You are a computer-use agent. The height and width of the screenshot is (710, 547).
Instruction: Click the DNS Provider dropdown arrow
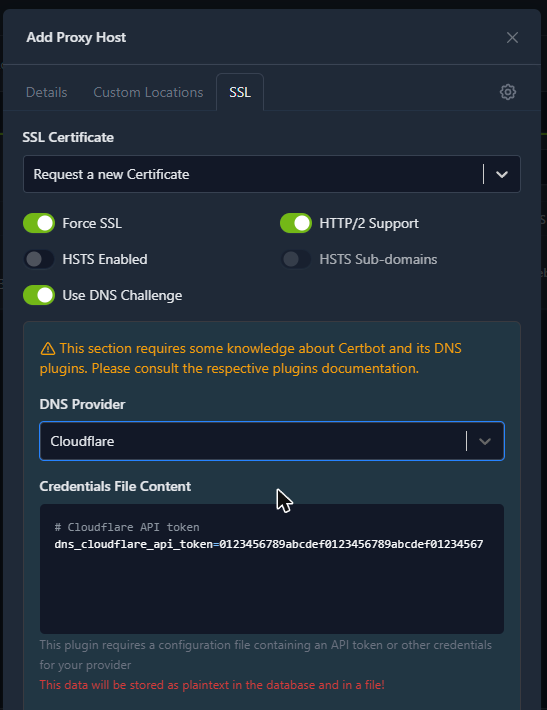click(485, 441)
